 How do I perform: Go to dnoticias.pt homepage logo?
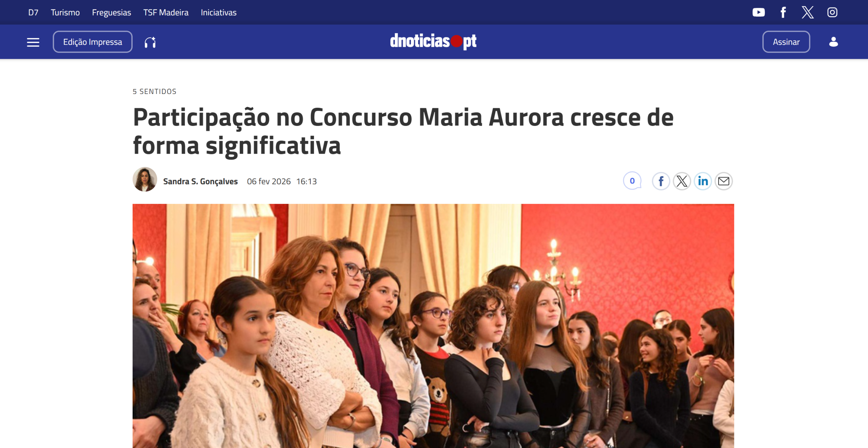click(433, 41)
